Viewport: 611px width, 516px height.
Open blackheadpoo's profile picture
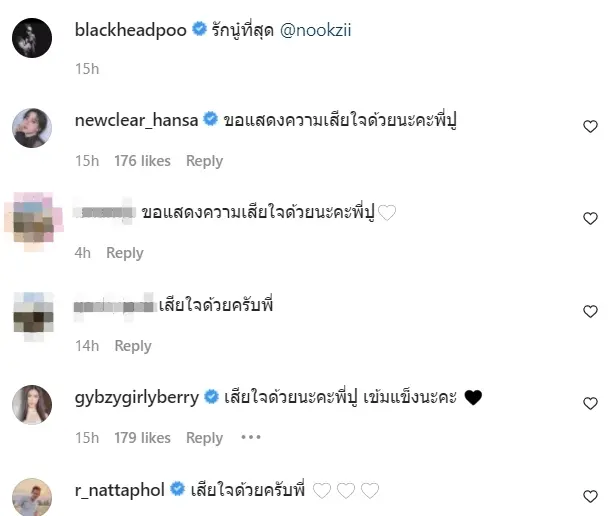[32, 38]
